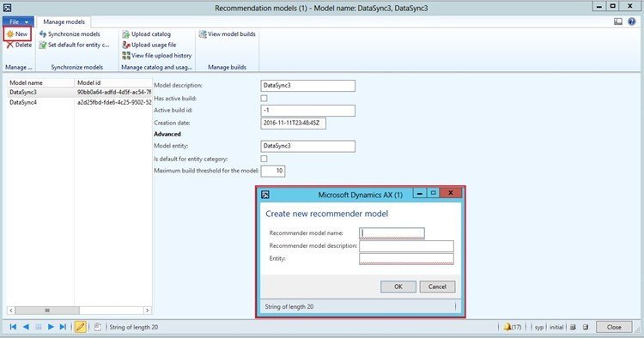Switch to the Manage models tab
The image size is (644, 338).
point(64,21)
